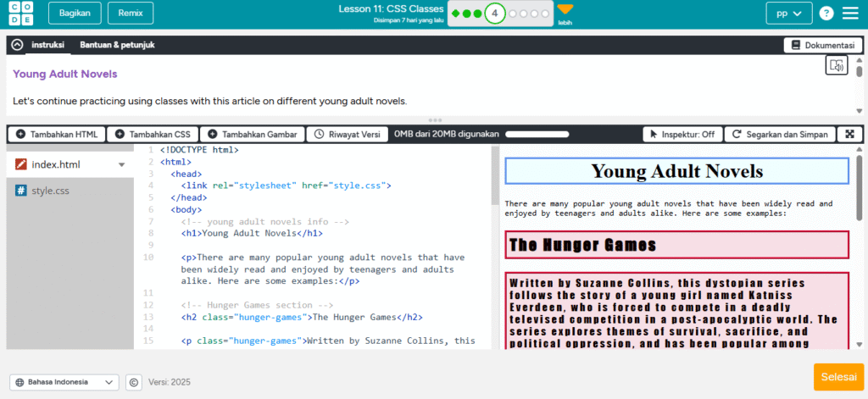Viewport: 868px width, 399px height.
Task: Open the hamburger menu icon
Action: [x=850, y=14]
